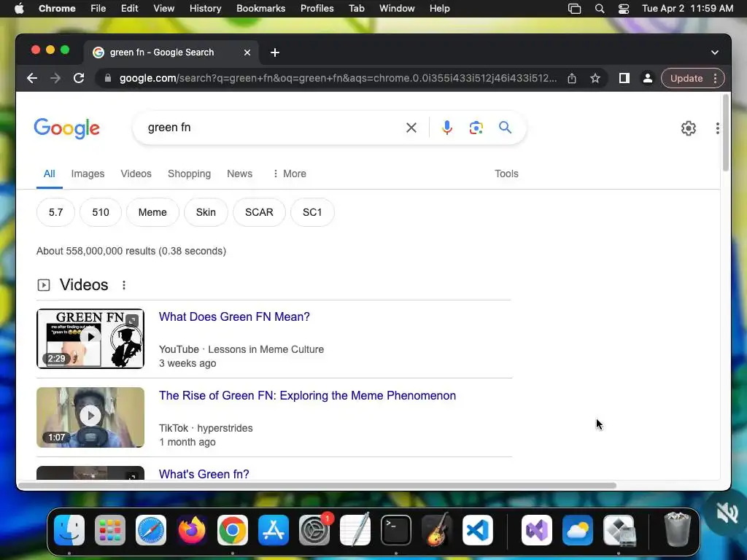Open System Settings from the Dock

point(314,530)
